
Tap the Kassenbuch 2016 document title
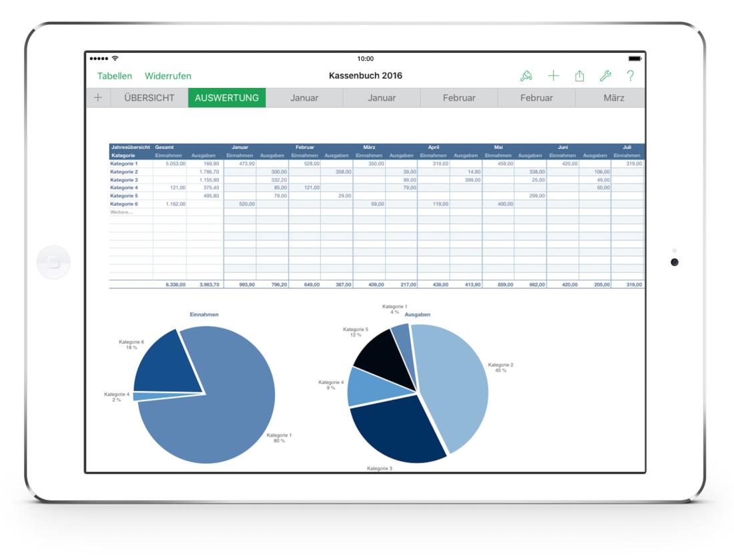coord(367,73)
